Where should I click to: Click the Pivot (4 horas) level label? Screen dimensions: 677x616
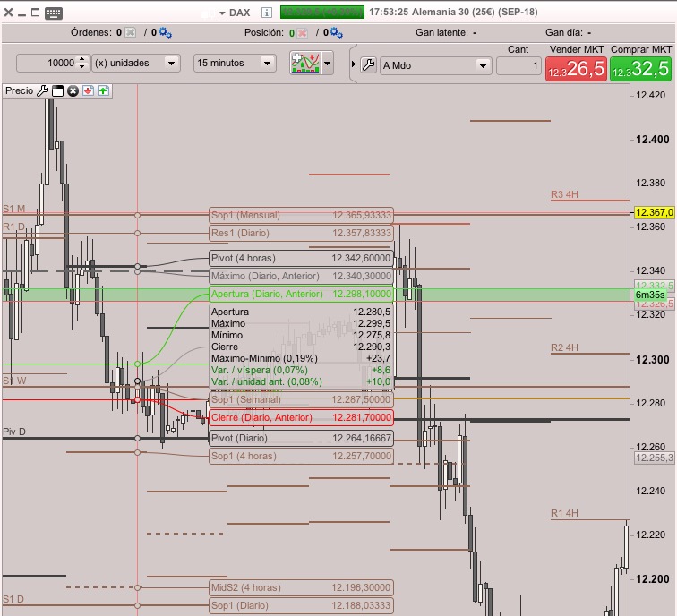click(301, 258)
